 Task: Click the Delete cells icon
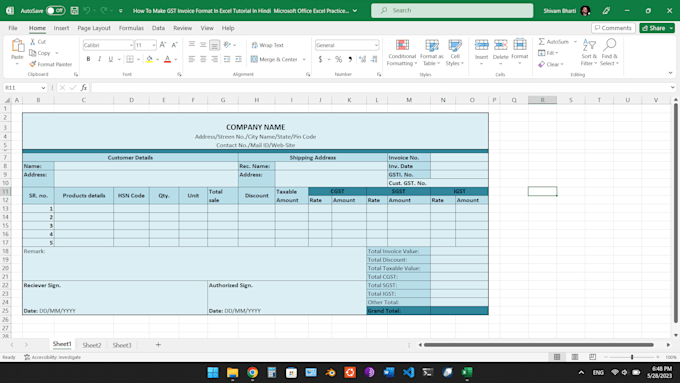coord(500,45)
